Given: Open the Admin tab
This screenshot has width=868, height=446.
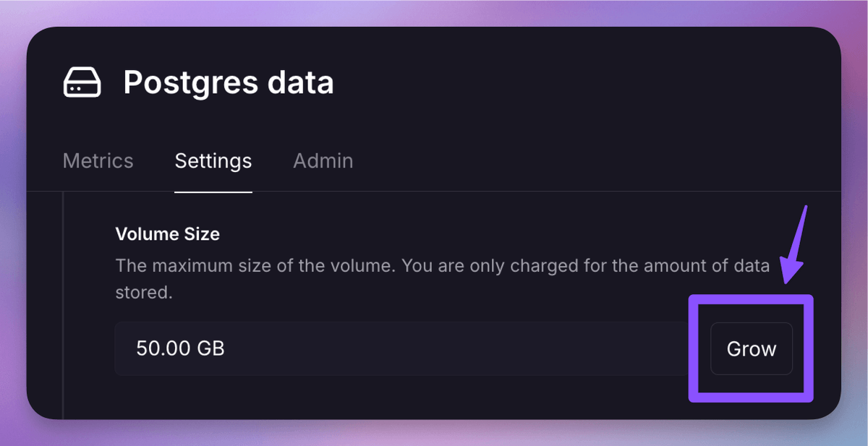Looking at the screenshot, I should [x=323, y=160].
